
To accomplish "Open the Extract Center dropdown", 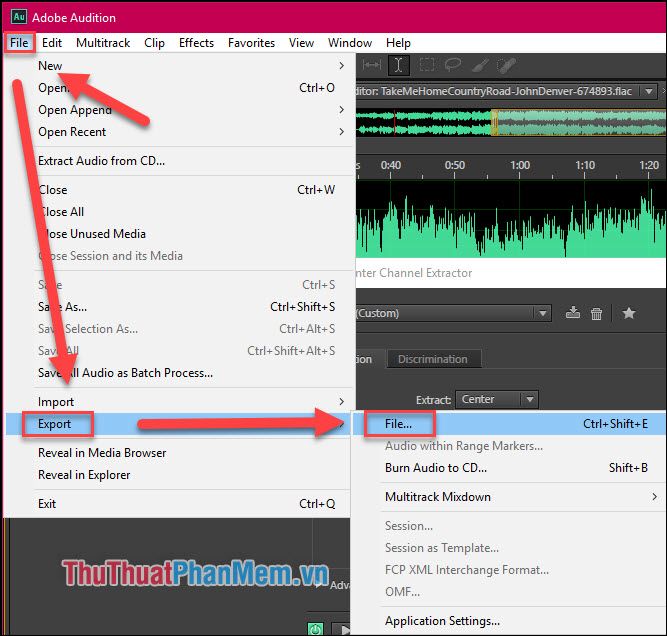I will click(x=497, y=399).
